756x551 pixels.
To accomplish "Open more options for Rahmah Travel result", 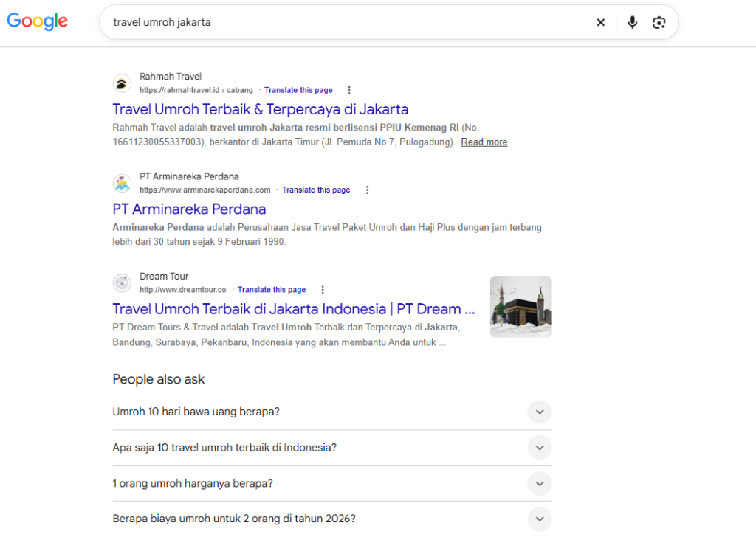I will click(x=349, y=90).
